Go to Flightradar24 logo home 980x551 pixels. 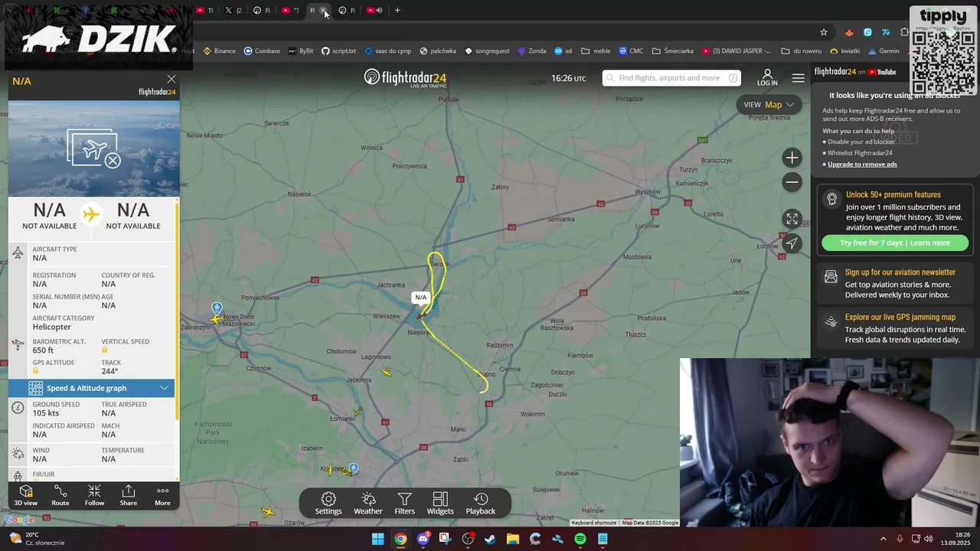405,77
